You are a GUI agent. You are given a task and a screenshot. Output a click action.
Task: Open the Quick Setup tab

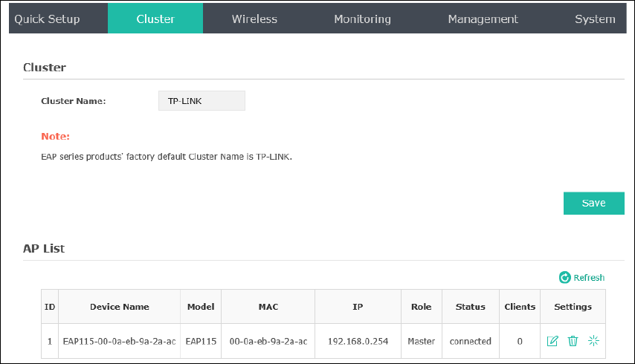tap(47, 19)
